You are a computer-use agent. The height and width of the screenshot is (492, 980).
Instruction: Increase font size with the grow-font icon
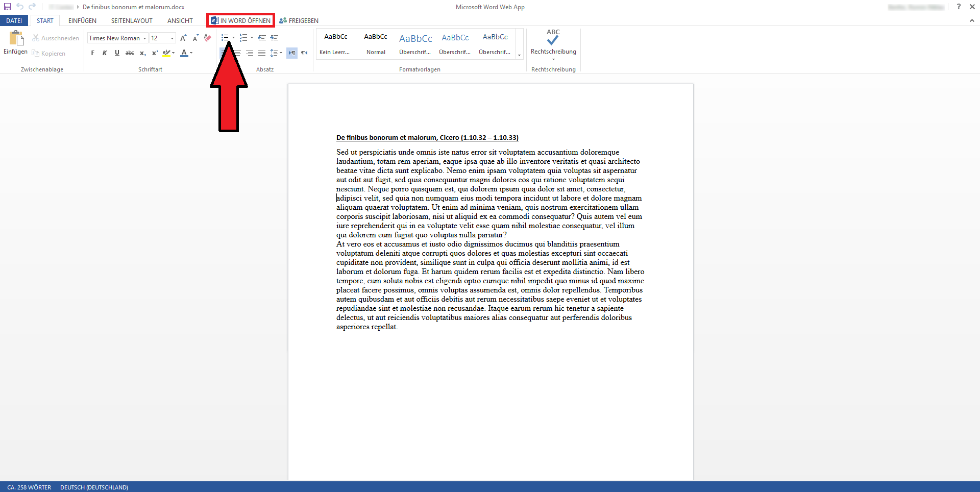[x=183, y=38]
